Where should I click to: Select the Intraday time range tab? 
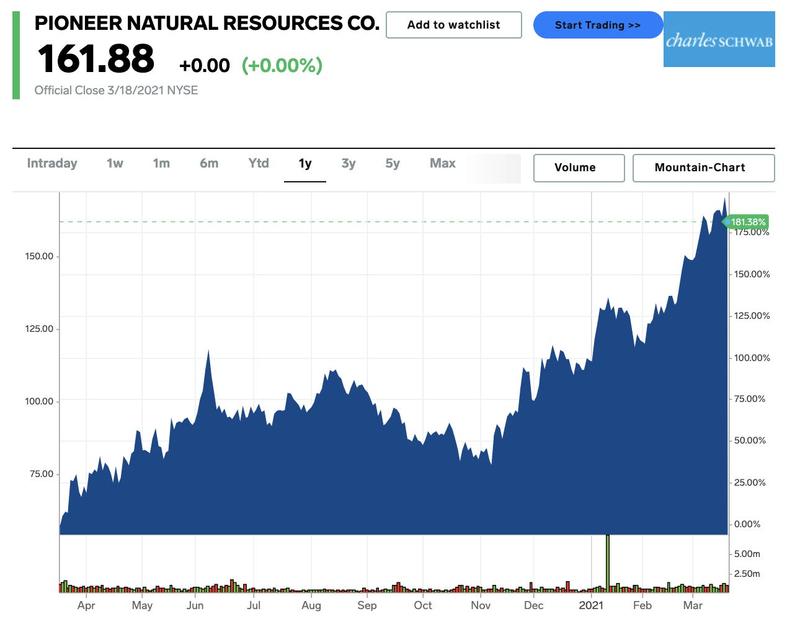point(52,163)
